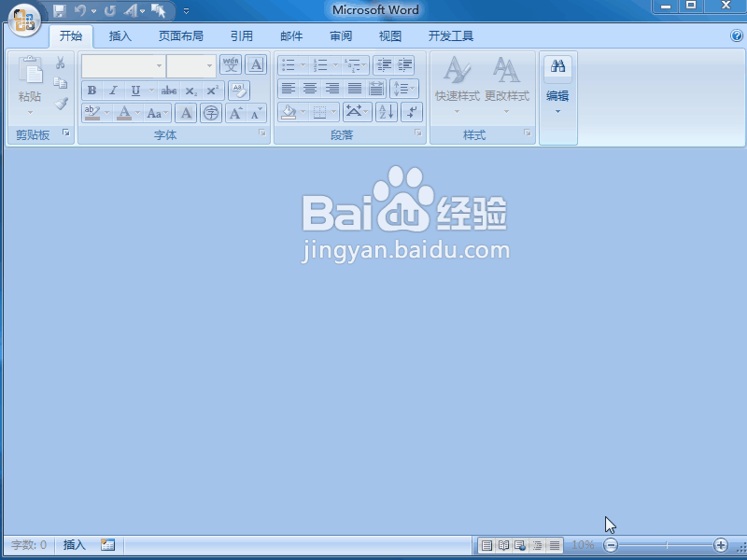Open the 更改样式 menu
This screenshot has height=560, width=747.
pos(506,84)
